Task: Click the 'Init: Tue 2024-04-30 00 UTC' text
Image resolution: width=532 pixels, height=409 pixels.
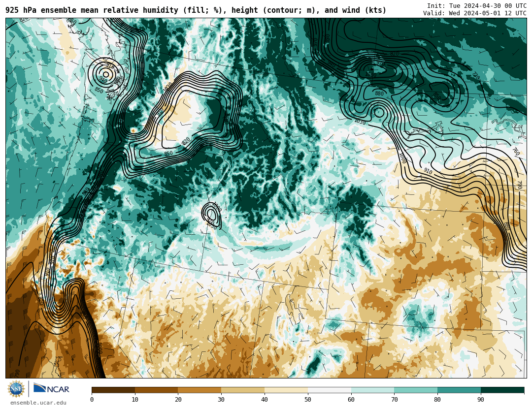Action: [477, 6]
